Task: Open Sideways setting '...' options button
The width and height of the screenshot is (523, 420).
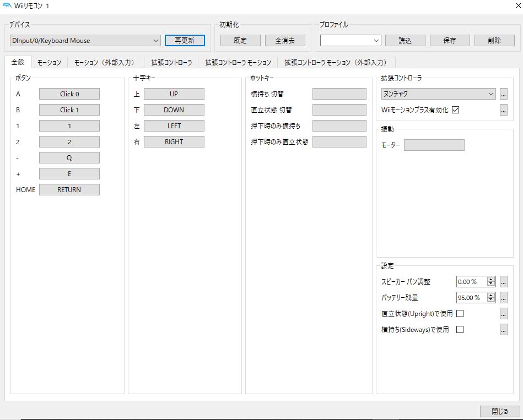Action: [x=503, y=330]
